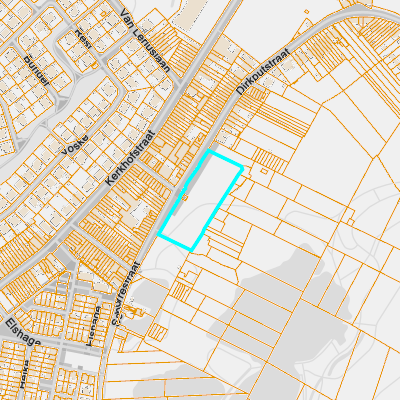The width and height of the screenshot is (400, 400).
Task: Click the small square building east of cyan parcel
Action: tap(264, 171)
